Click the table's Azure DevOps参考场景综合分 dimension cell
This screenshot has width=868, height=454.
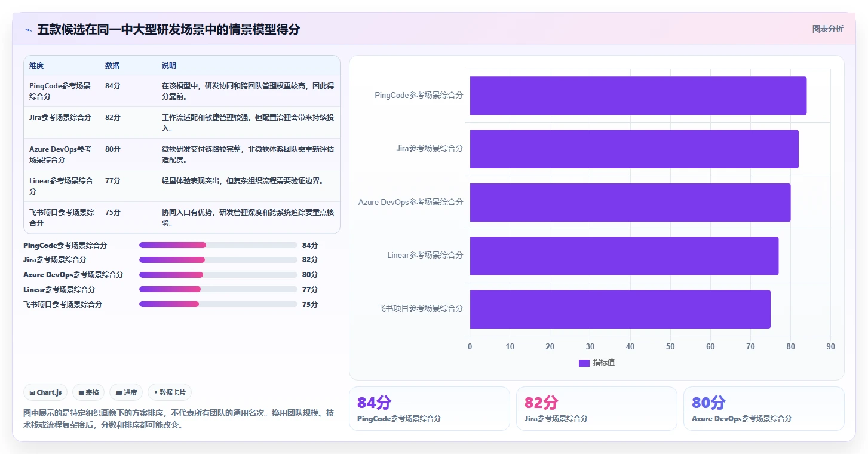60,154
